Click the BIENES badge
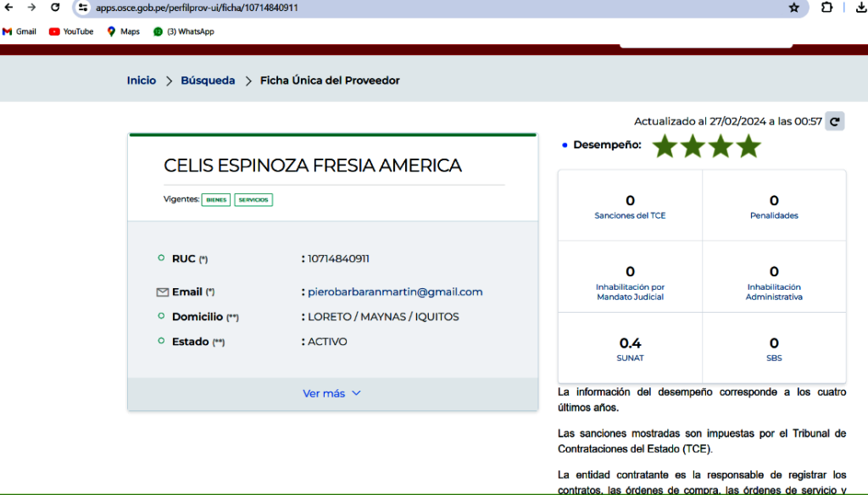 pyautogui.click(x=216, y=200)
